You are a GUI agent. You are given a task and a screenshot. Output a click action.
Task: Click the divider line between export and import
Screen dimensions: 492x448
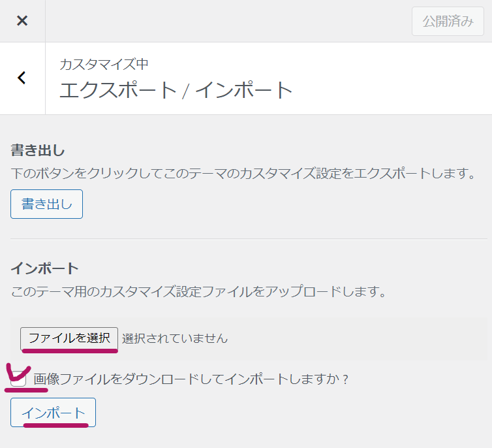245,238
